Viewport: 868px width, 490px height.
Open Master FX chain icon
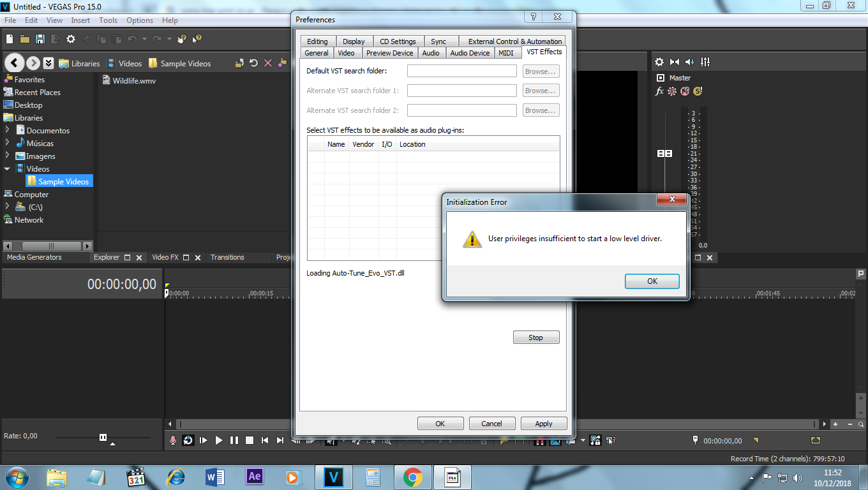(660, 91)
